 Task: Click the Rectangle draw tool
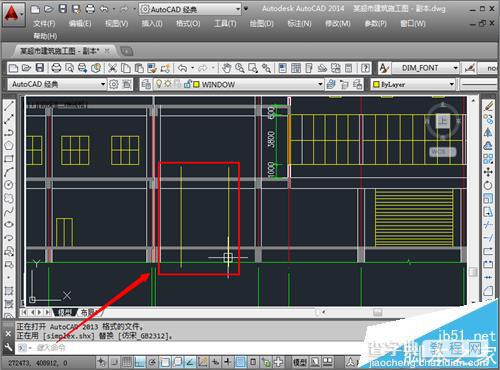[9, 159]
